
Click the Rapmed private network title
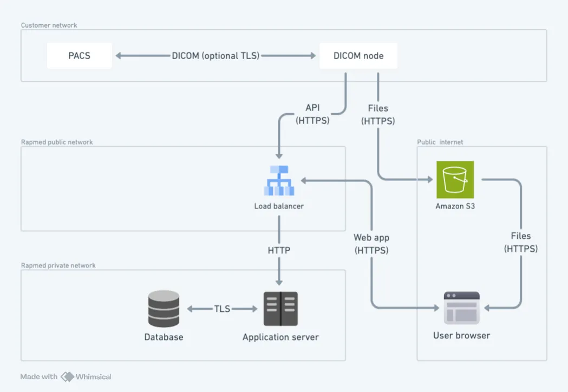[58, 265]
